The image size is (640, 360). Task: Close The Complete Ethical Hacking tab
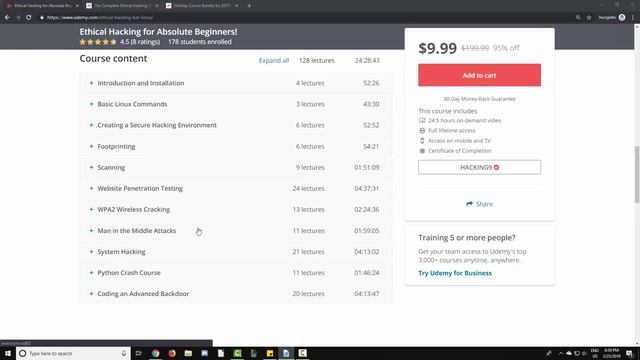157,6
